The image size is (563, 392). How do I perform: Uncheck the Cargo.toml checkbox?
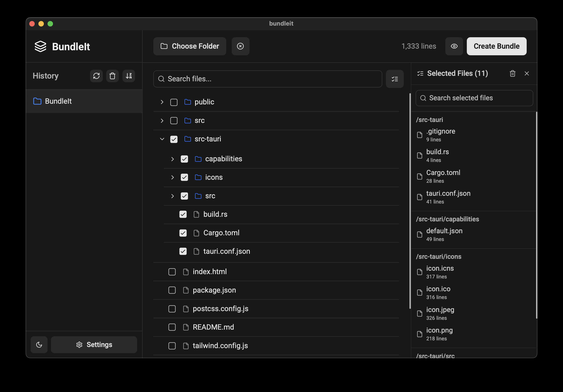183,233
